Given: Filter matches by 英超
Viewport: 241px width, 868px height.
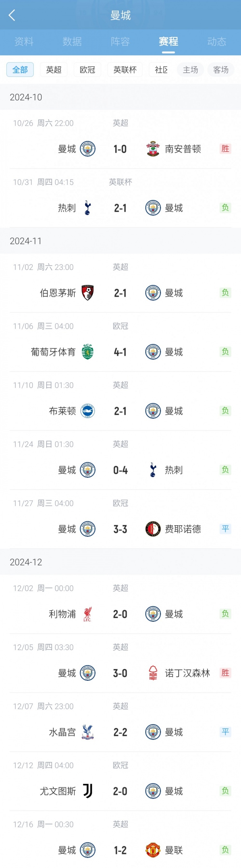Looking at the screenshot, I should point(54,70).
